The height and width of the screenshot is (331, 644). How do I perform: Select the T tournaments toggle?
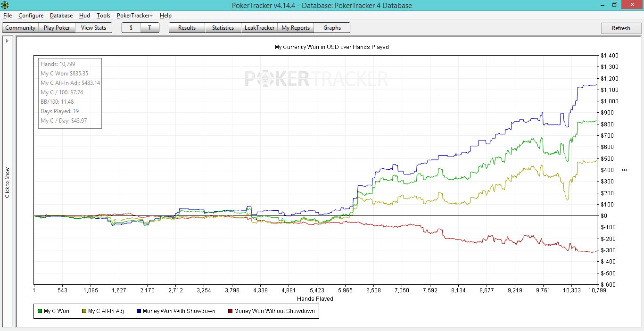(150, 28)
